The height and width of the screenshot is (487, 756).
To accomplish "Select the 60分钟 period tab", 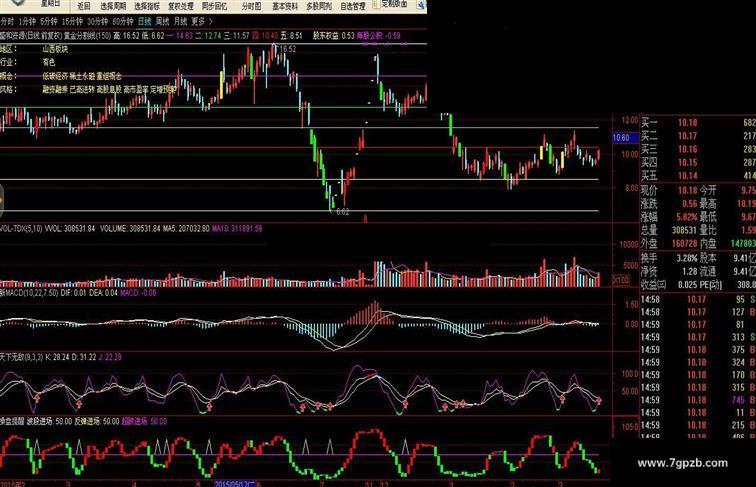I will pos(123,21).
